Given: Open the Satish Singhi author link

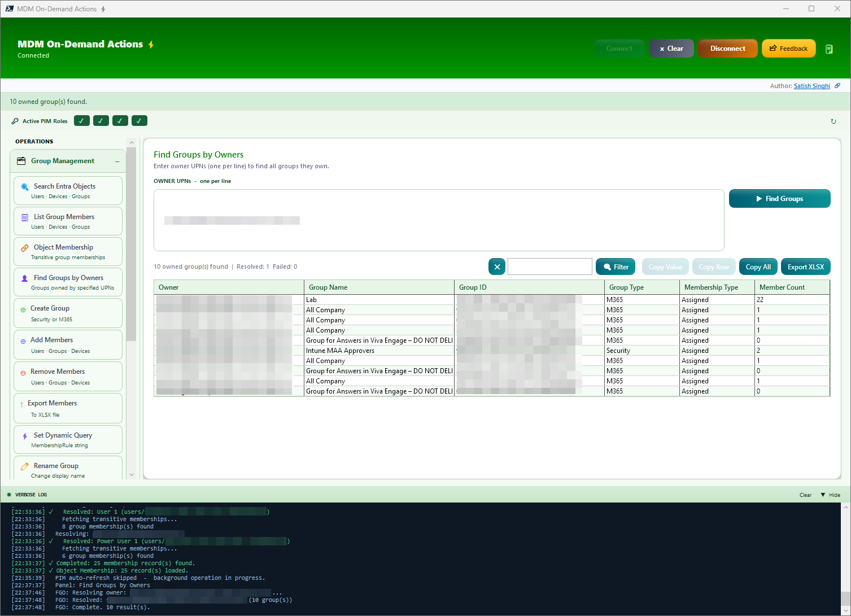Looking at the screenshot, I should coord(811,85).
